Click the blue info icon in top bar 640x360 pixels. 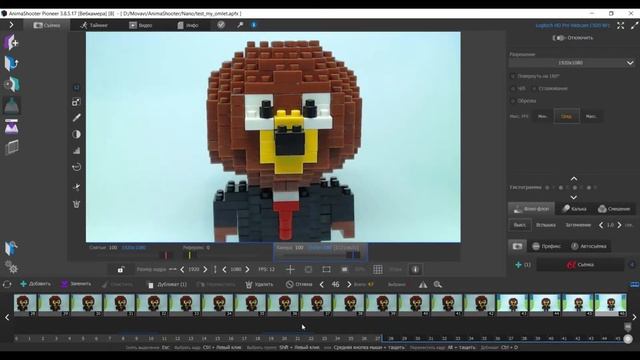click(x=254, y=25)
